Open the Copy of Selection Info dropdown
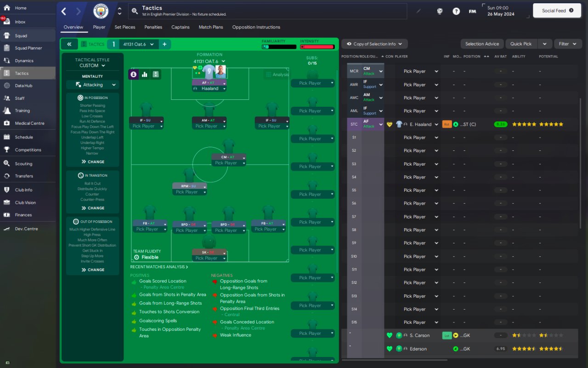The width and height of the screenshot is (588, 368). (374, 44)
